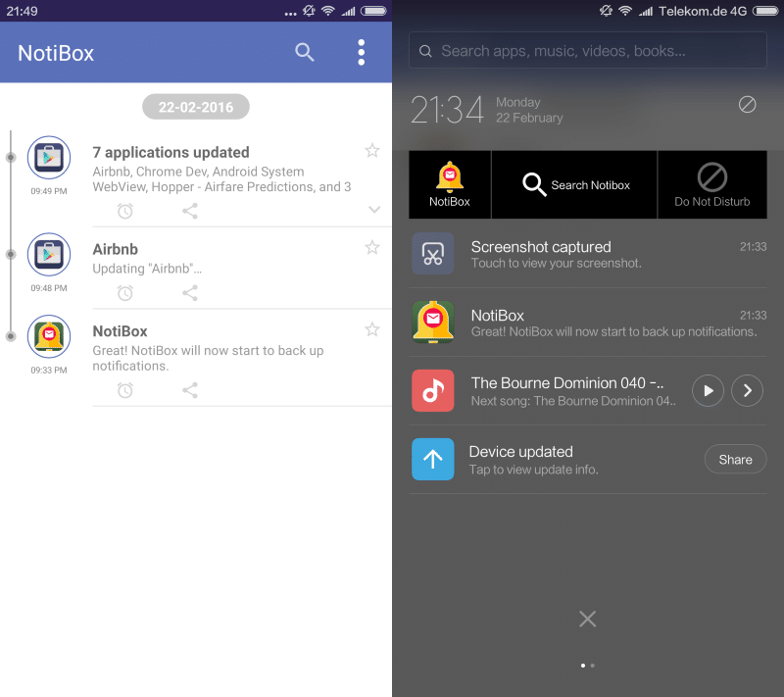Tap the do-not-disturb circle beside the date
This screenshot has height=697, width=784.
(x=747, y=105)
